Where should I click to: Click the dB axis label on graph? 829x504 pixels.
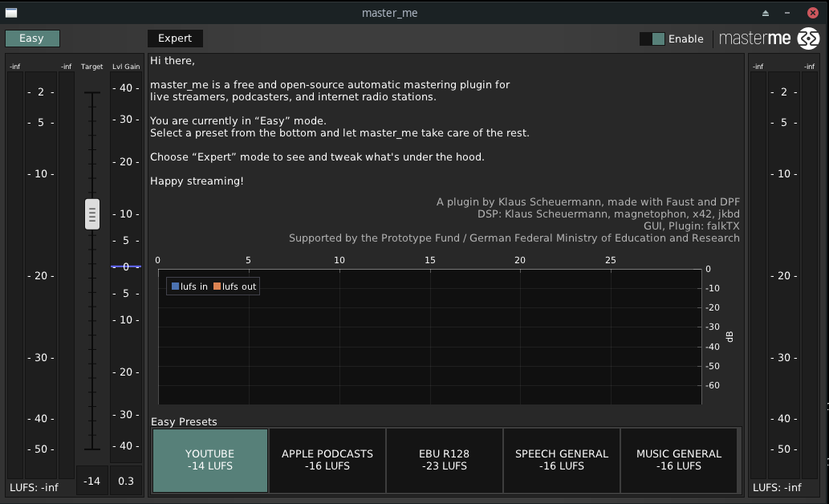(x=729, y=336)
